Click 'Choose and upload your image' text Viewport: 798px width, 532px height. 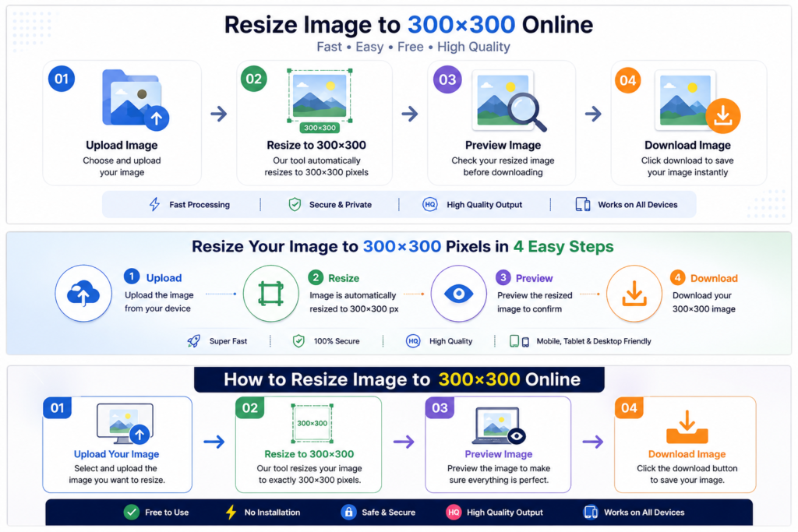tap(122, 167)
